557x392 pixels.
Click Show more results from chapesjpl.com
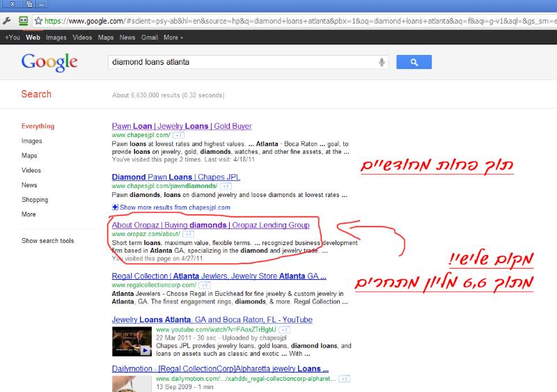point(175,207)
